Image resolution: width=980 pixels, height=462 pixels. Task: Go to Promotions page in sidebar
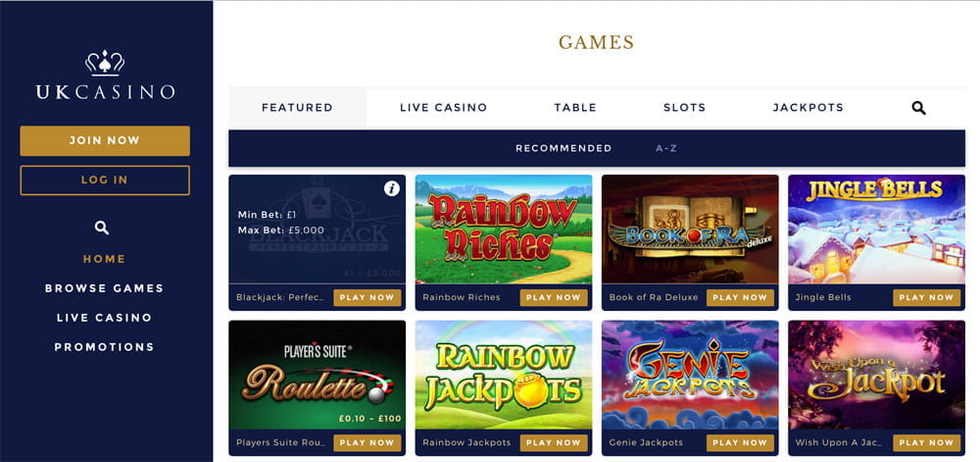tap(105, 347)
